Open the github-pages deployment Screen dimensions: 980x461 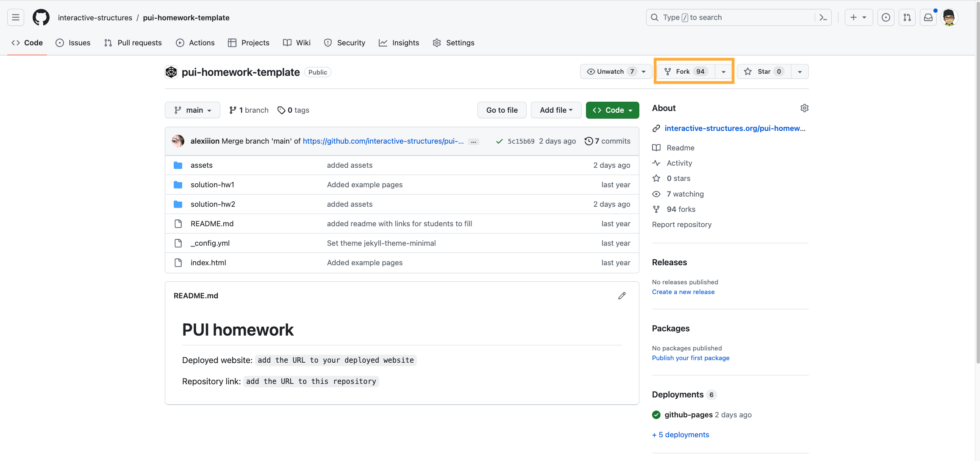click(x=688, y=415)
